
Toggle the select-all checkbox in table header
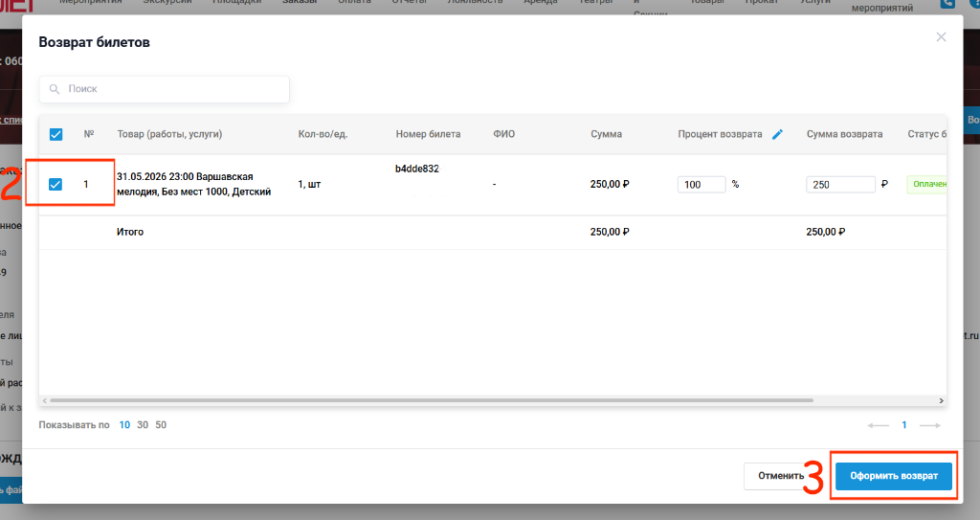coord(56,134)
